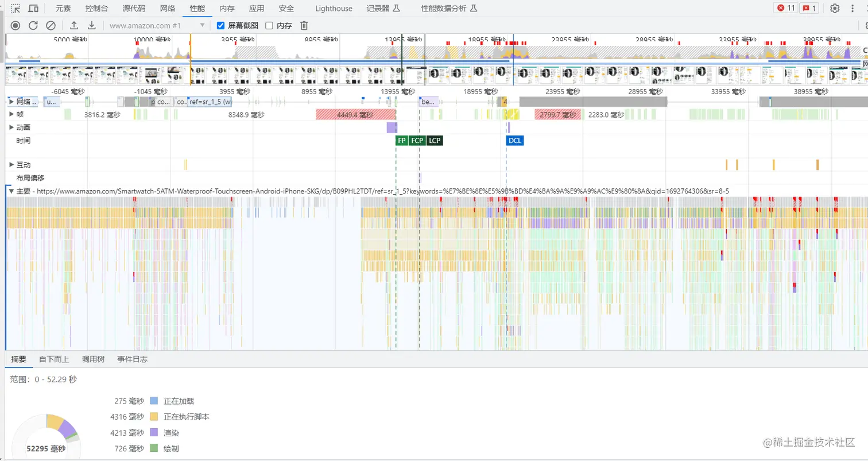The image size is (868, 461).
Task: Click the 2283.0 毫秒 frame label
Action: 606,115
